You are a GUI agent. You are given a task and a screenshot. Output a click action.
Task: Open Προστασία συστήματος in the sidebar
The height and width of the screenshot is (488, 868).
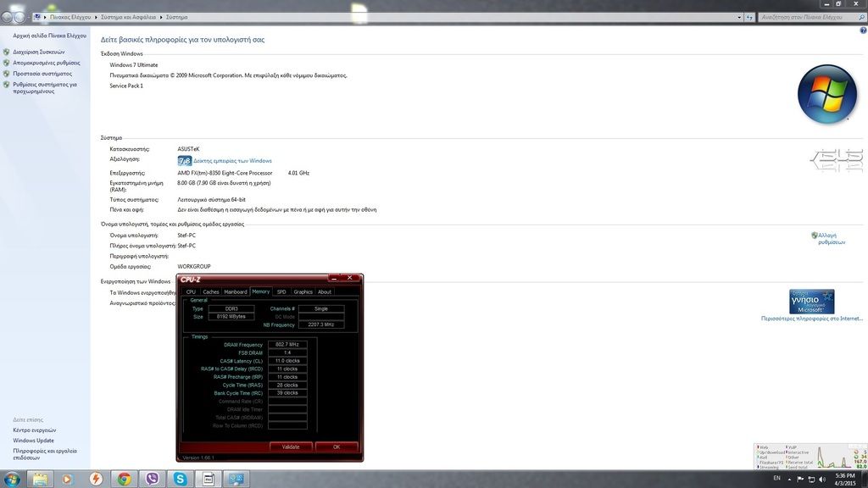click(42, 74)
